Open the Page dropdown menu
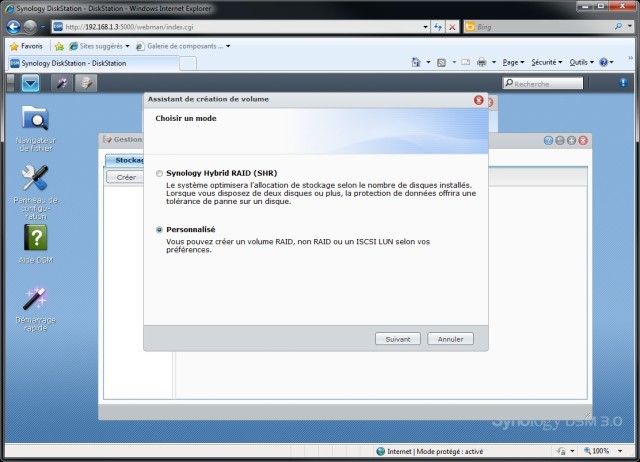 pos(513,62)
